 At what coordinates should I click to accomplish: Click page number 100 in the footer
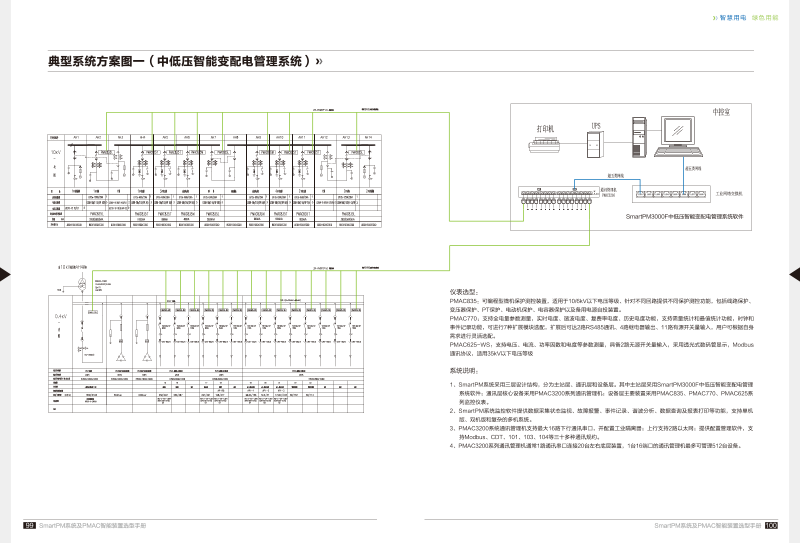coord(771,525)
